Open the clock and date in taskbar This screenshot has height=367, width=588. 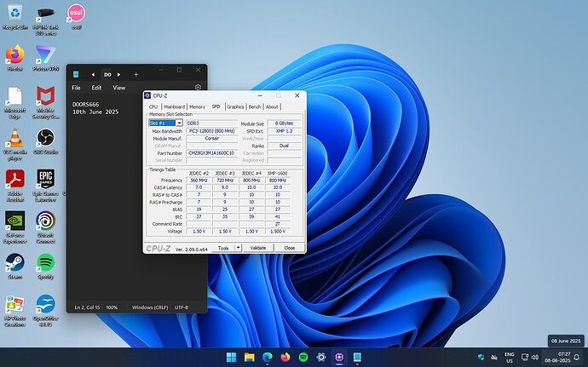[557, 358]
